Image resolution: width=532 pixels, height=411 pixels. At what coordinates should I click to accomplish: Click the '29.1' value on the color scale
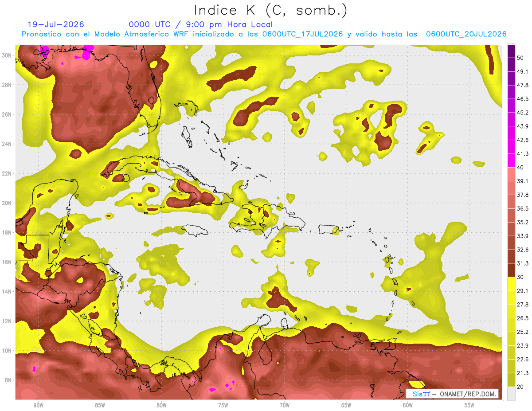click(x=523, y=291)
